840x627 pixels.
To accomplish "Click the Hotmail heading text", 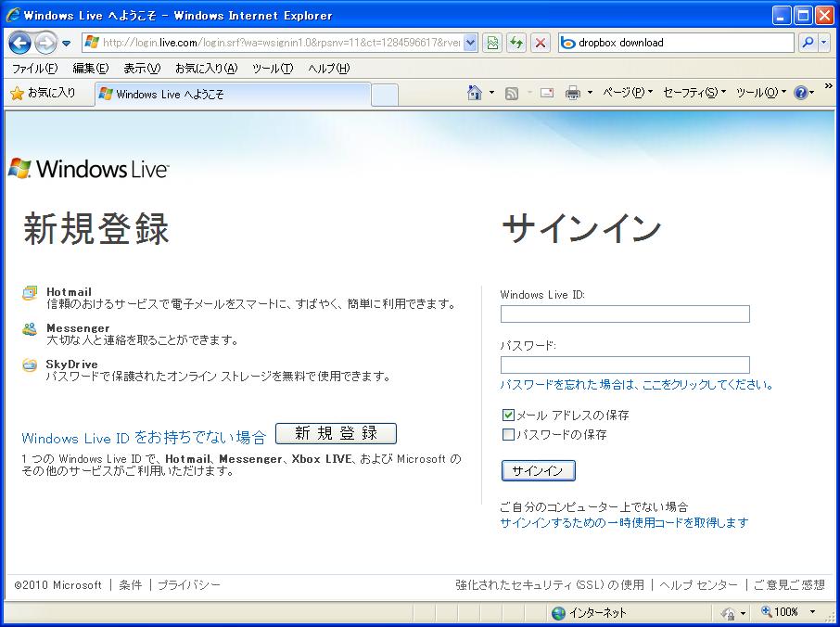I will click(70, 292).
